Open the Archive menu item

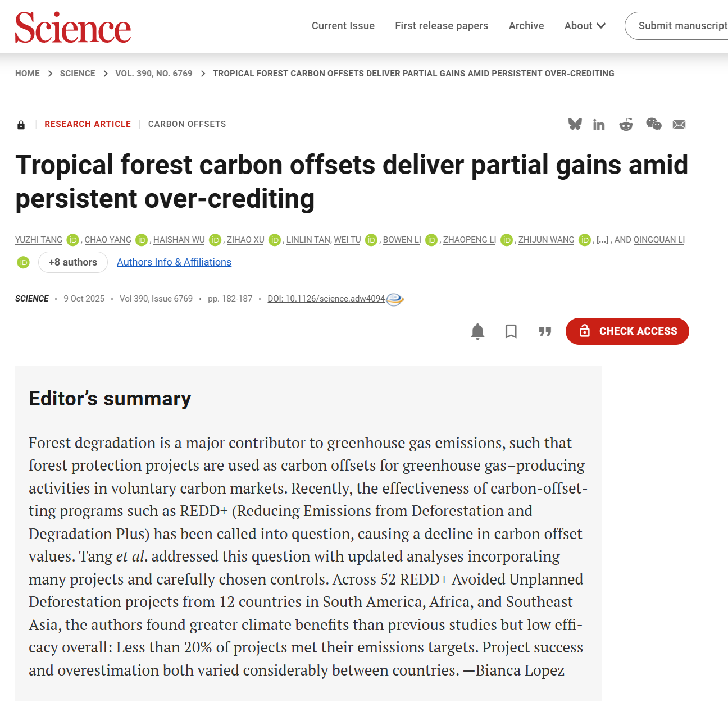[x=526, y=26]
